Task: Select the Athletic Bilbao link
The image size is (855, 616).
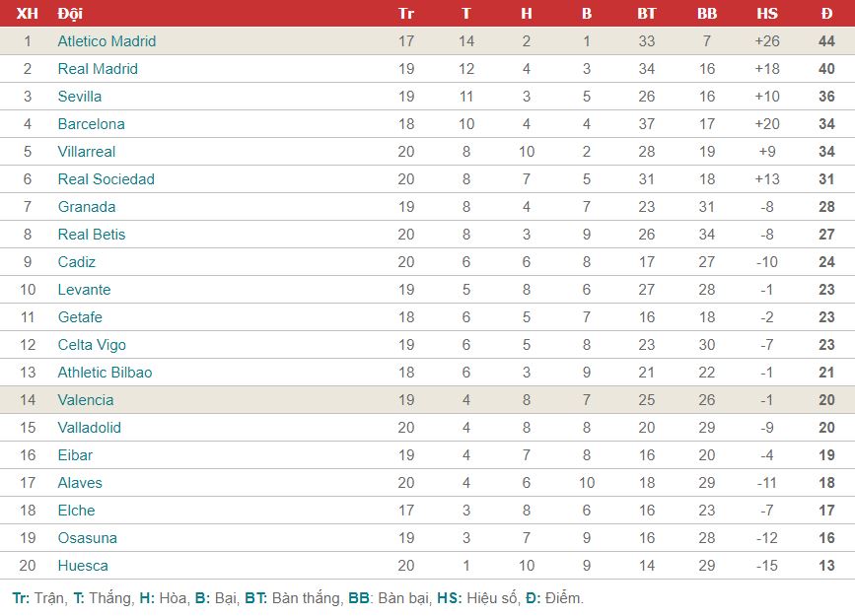Action: click(105, 373)
